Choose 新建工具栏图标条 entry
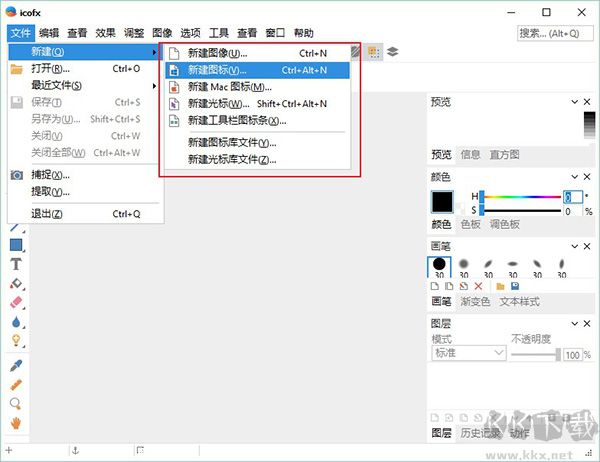The image size is (600, 462). pos(258,121)
